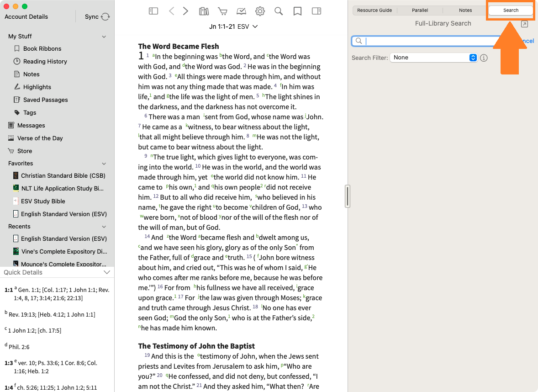Click the toolbar magnifying glass search icon
This screenshot has width=538, height=392.
pos(279,11)
